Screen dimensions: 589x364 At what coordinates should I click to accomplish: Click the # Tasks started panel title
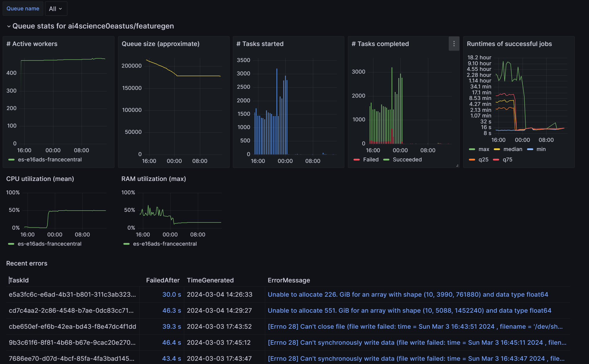coord(260,44)
